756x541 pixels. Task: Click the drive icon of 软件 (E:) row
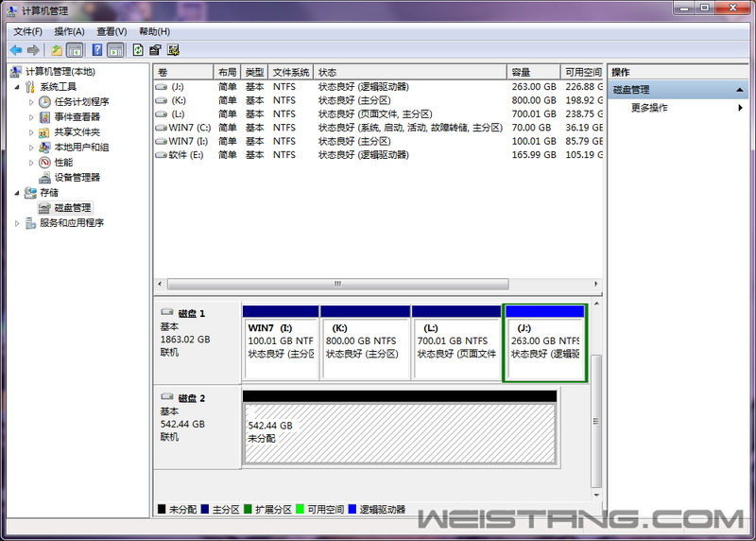(x=162, y=155)
